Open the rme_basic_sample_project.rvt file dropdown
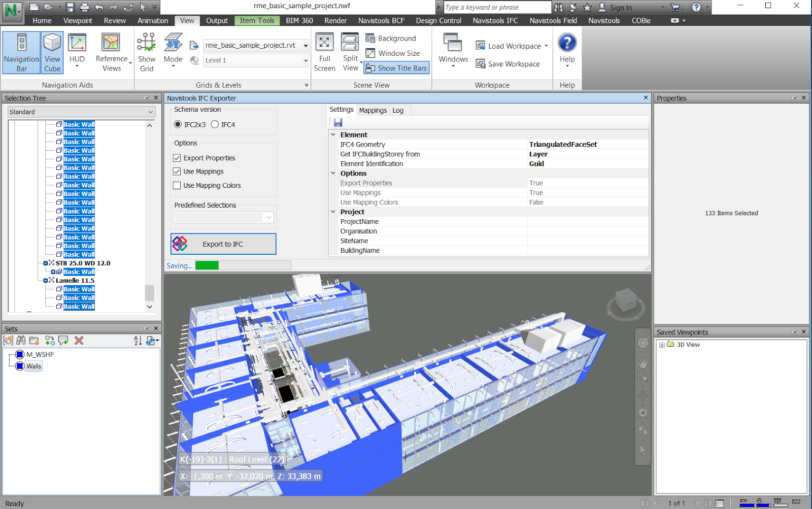812x509 pixels. (x=256, y=45)
